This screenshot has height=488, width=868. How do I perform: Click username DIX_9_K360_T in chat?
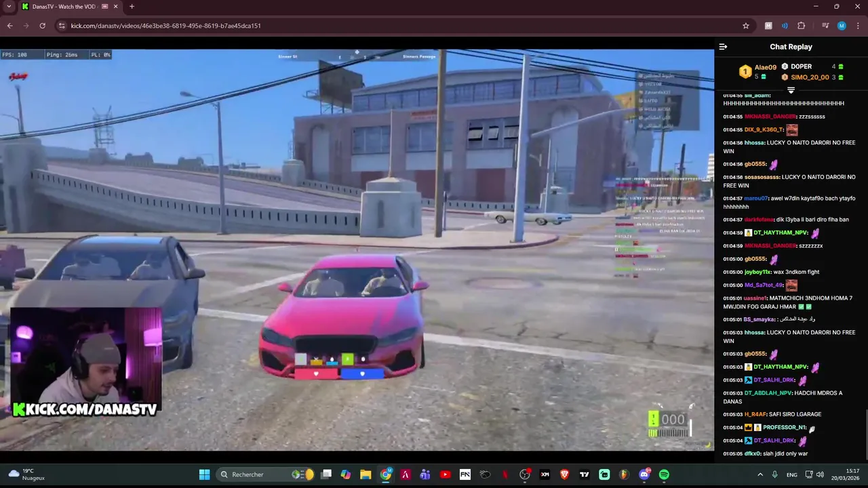click(x=764, y=129)
